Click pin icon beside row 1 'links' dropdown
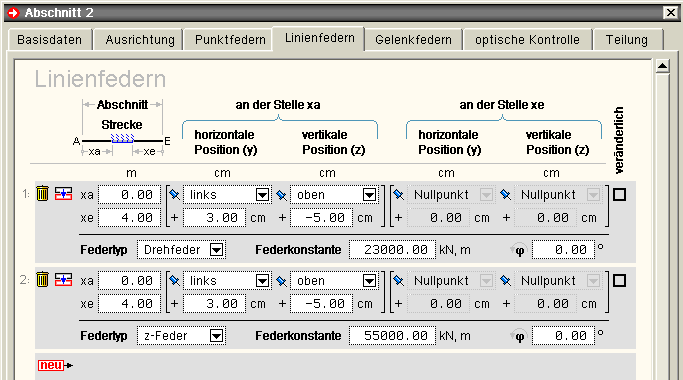Viewport: 683px width, 380px height. point(175,195)
